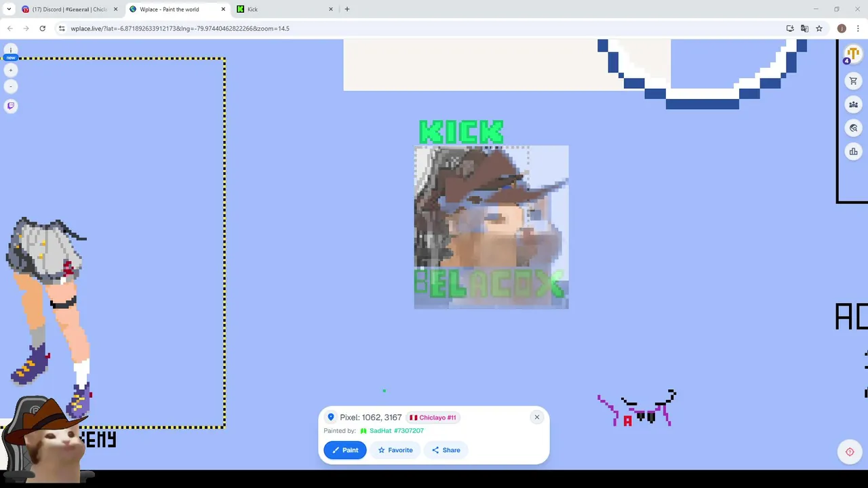Open the store shopping cart button
The width and height of the screenshot is (868, 488).
[x=853, y=81]
